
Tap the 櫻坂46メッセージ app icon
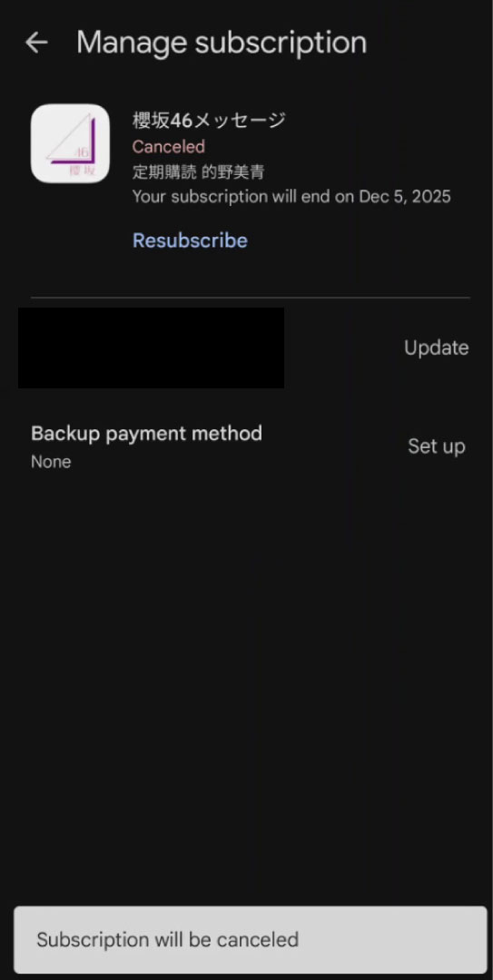[x=70, y=143]
